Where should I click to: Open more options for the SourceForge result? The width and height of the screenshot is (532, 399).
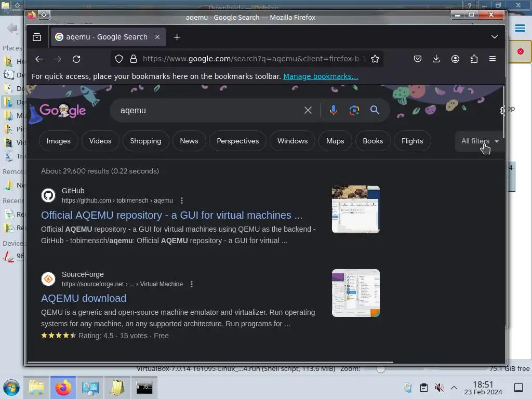pyautogui.click(x=192, y=284)
